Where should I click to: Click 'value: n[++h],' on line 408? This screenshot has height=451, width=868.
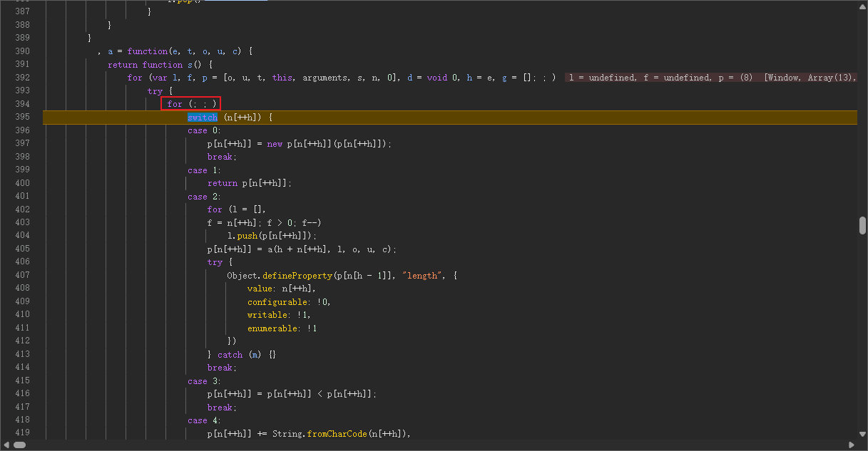[282, 289]
